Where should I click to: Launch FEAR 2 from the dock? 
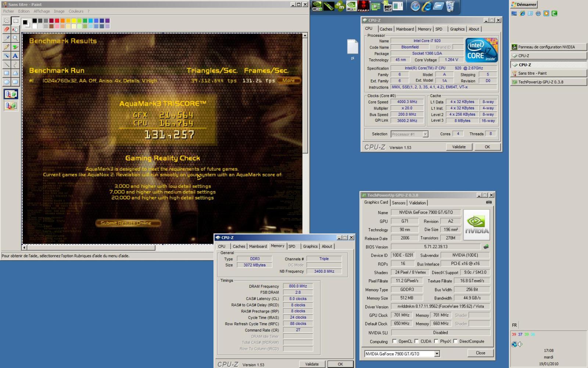(x=363, y=6)
